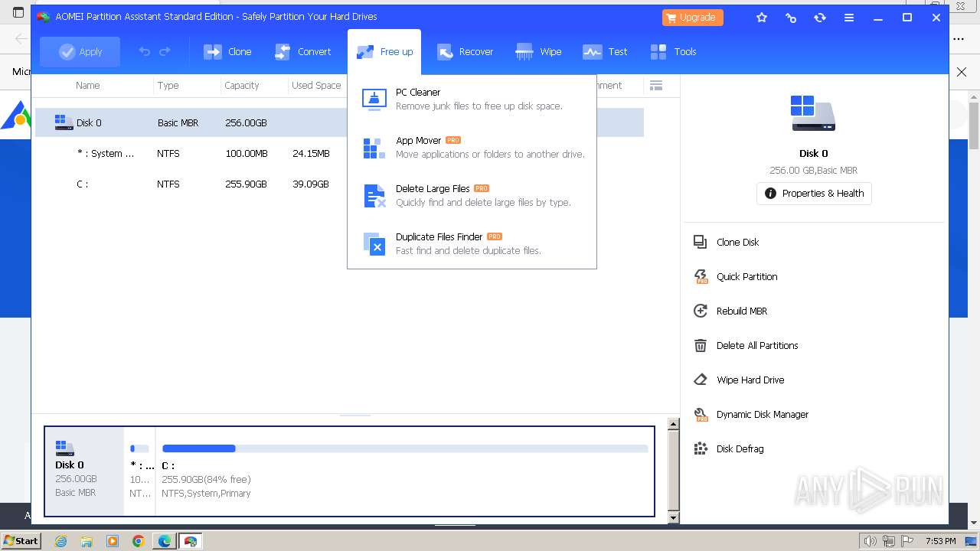Open Microsoft Edge from taskbar

165,541
